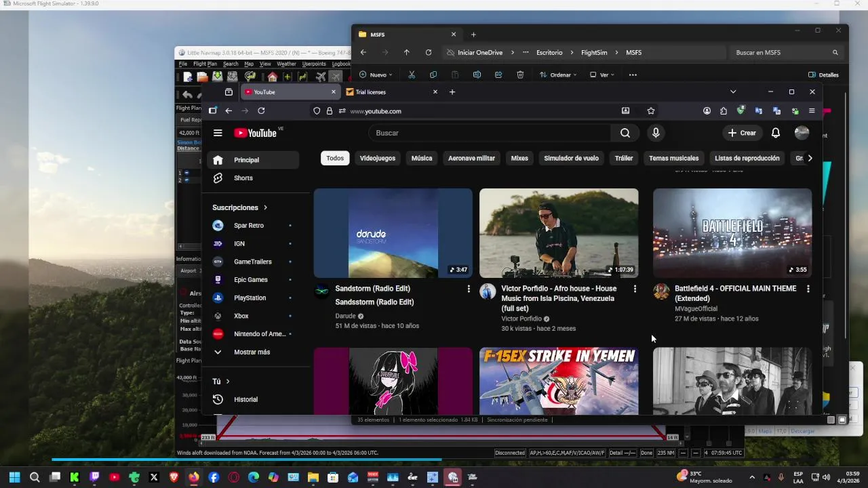This screenshot has height=488, width=868.
Task: Click the Buscar en MSFS search box
Action: pyautogui.click(x=787, y=52)
